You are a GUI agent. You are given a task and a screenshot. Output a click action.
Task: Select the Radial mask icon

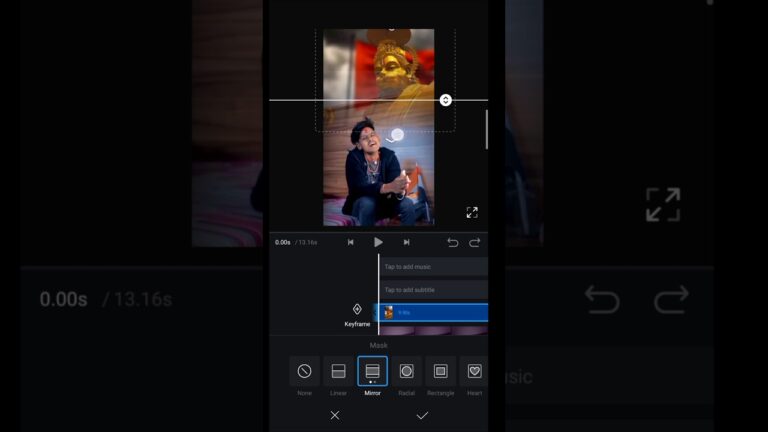[x=407, y=371]
